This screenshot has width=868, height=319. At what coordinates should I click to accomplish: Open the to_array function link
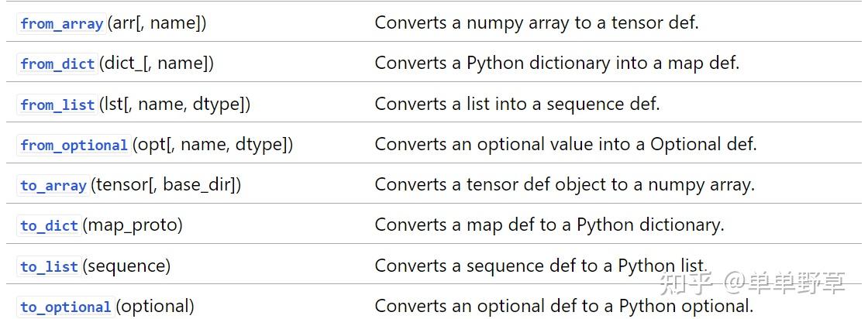[x=53, y=185]
